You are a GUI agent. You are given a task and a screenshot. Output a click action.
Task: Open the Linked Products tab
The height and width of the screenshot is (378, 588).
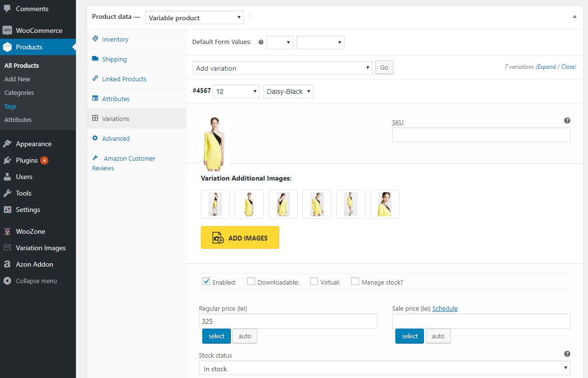pyautogui.click(x=136, y=79)
